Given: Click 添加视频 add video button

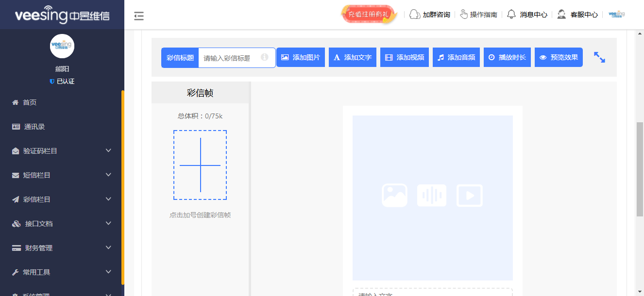Looking at the screenshot, I should pyautogui.click(x=405, y=57).
